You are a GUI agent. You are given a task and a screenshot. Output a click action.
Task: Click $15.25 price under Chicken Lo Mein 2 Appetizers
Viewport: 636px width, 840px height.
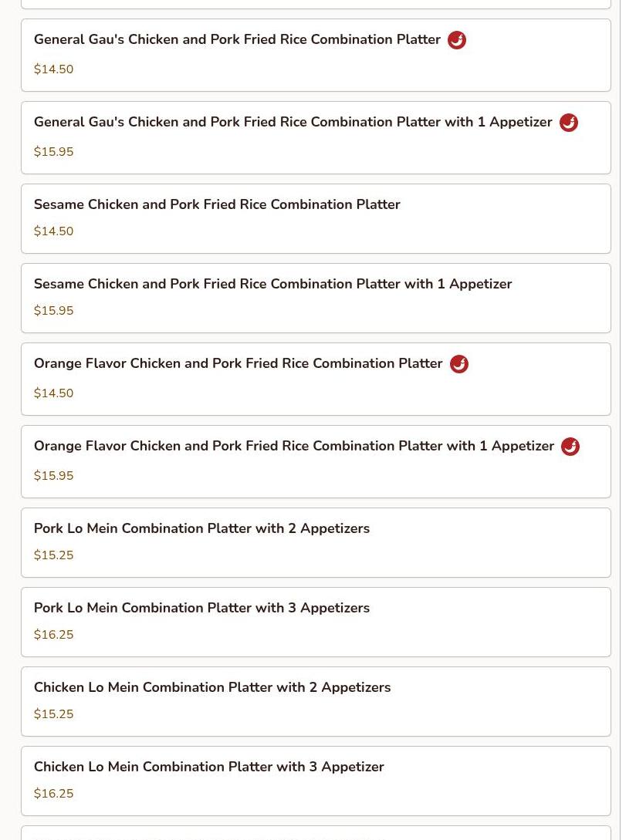54,714
